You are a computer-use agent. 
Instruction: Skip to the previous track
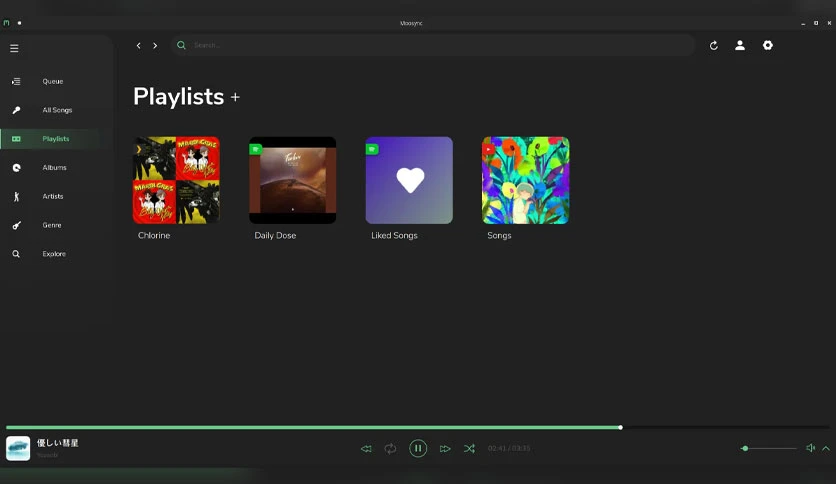(x=366, y=449)
